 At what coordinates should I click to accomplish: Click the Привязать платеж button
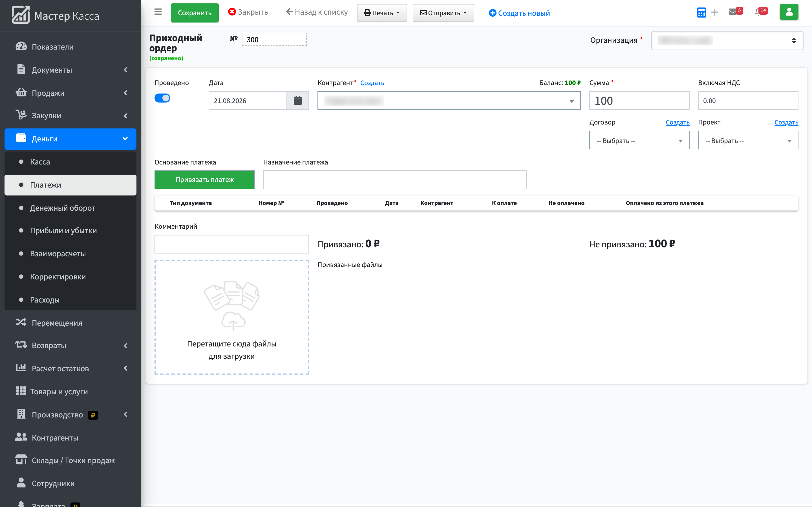(x=205, y=180)
